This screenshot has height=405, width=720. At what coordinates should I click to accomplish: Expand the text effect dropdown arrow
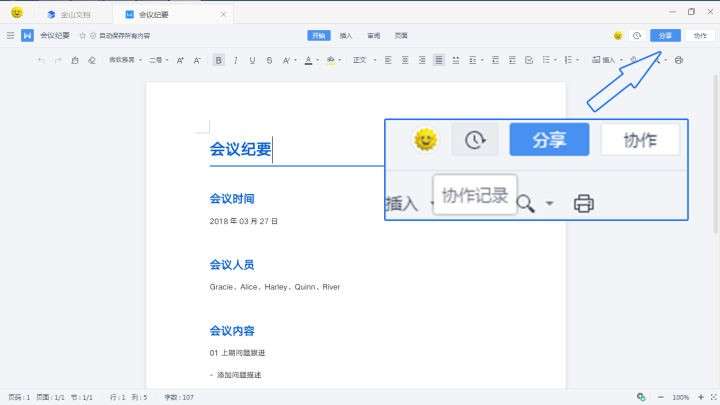(295, 60)
